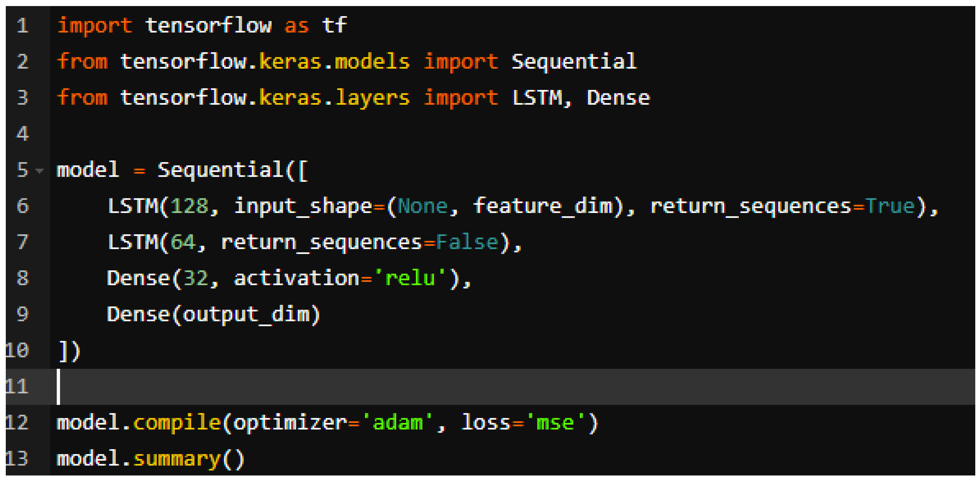Click the 'model' variable on line 5
This screenshot has height=481, width=980.
pos(88,170)
